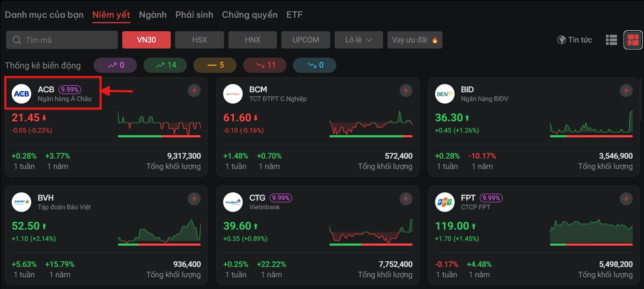Image resolution: width=644 pixels, height=289 pixels.
Task: Select the UPCOM exchange filter
Action: point(306,40)
